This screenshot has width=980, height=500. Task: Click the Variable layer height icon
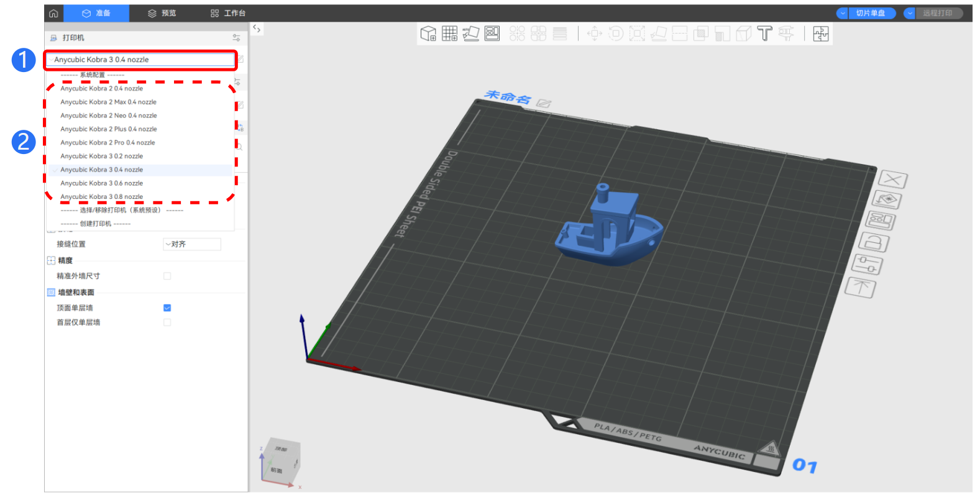560,34
